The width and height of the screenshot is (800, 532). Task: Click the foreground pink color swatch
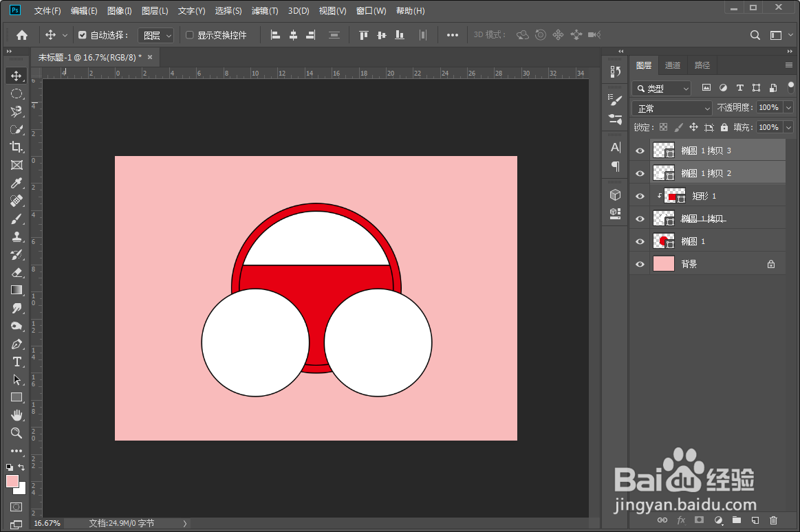tap(12, 481)
